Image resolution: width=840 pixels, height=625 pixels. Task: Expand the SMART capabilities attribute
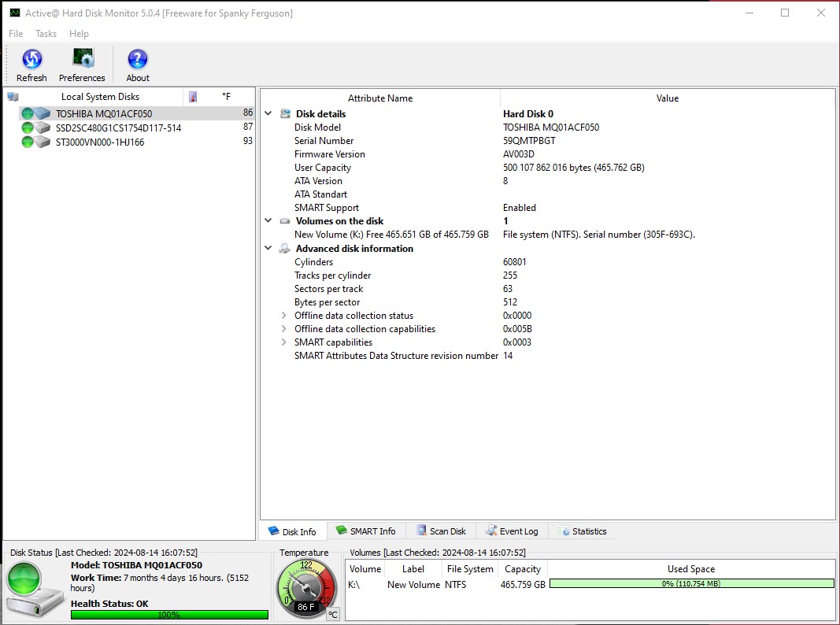coord(283,342)
